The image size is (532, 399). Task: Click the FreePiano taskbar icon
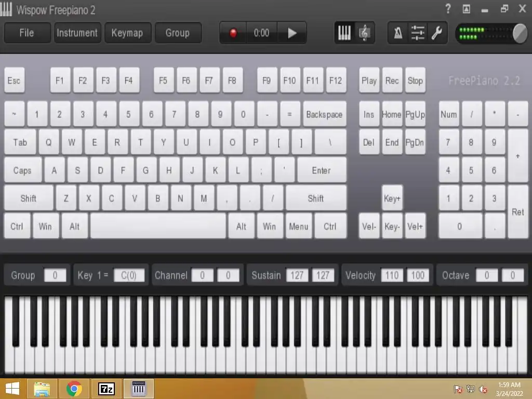pos(138,389)
